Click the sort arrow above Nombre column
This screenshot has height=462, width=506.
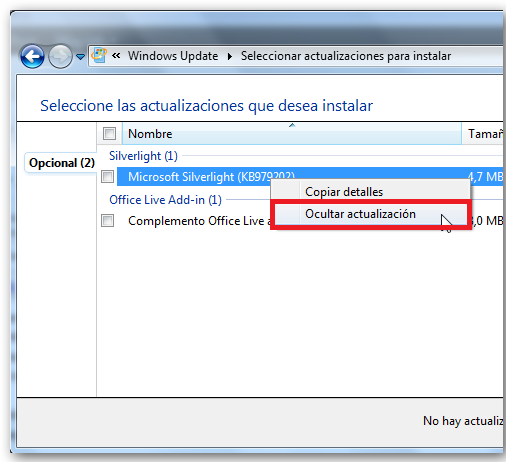tap(292, 125)
